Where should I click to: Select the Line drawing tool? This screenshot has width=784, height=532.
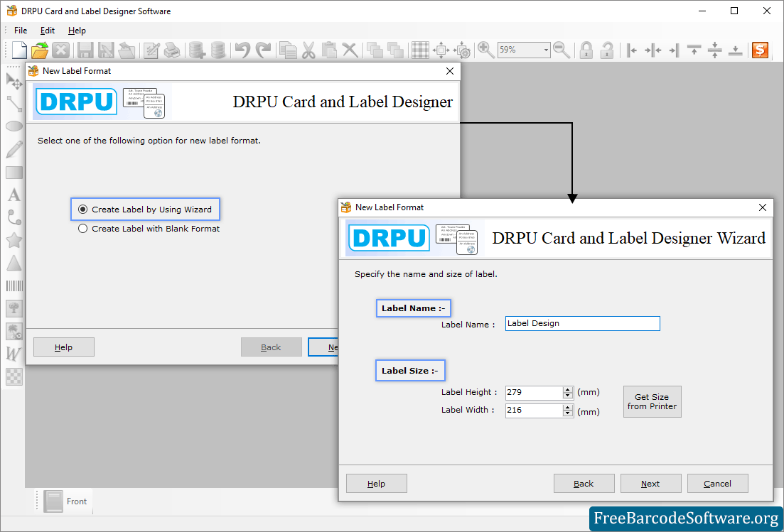(x=14, y=104)
